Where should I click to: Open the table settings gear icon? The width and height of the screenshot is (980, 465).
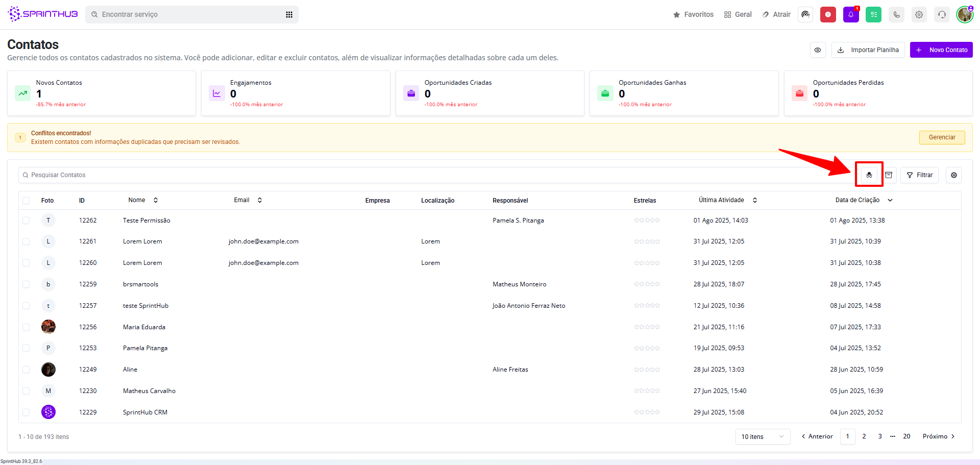[953, 175]
